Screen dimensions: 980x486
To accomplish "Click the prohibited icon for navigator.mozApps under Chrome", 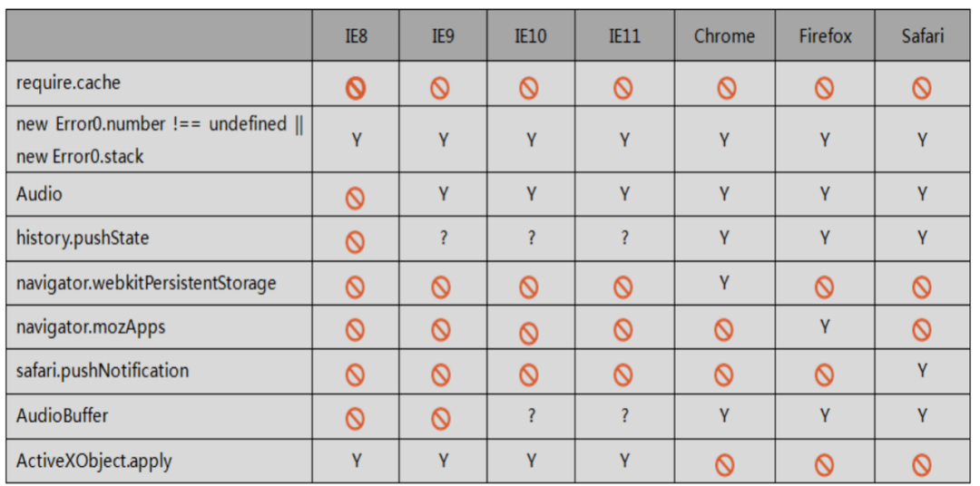I will pos(723,330).
